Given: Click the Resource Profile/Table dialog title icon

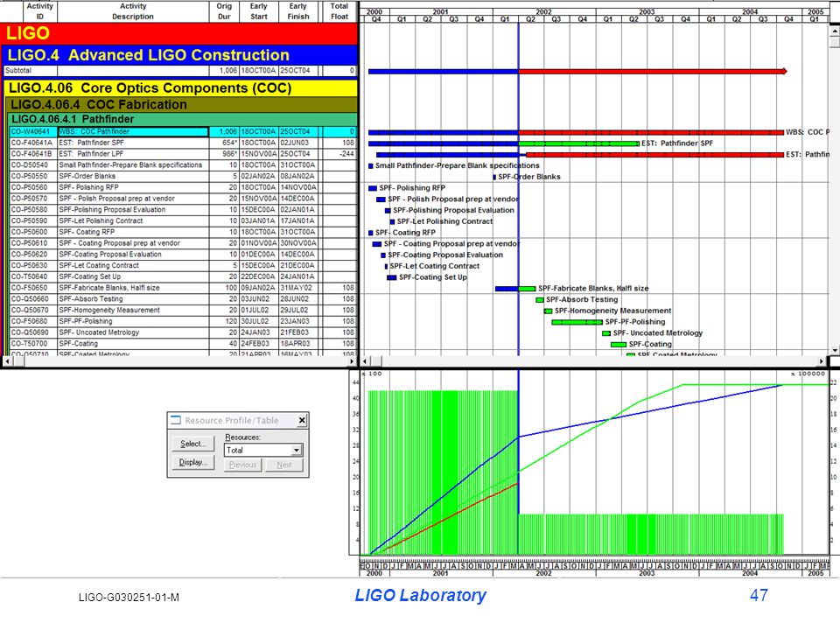Looking at the screenshot, I should click(x=175, y=421).
